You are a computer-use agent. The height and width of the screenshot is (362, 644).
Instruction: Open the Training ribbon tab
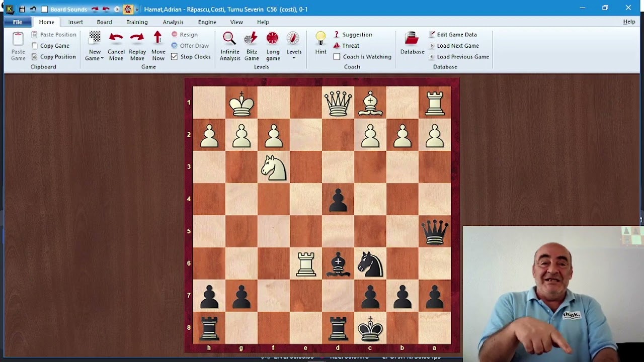point(137,22)
